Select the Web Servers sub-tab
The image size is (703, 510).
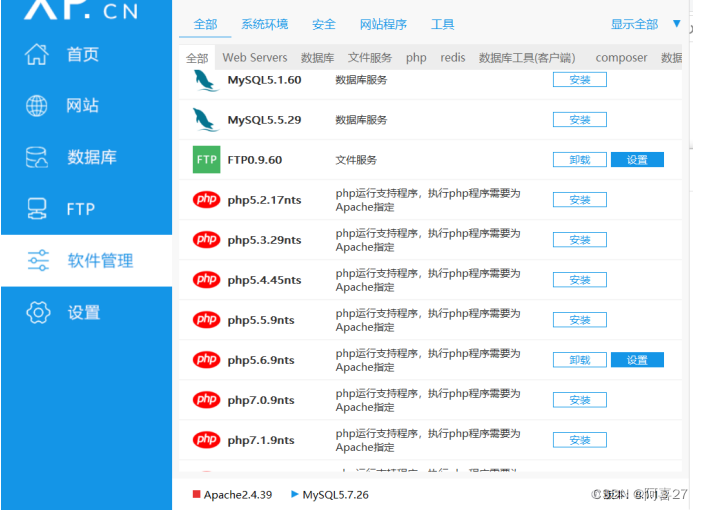click(255, 58)
